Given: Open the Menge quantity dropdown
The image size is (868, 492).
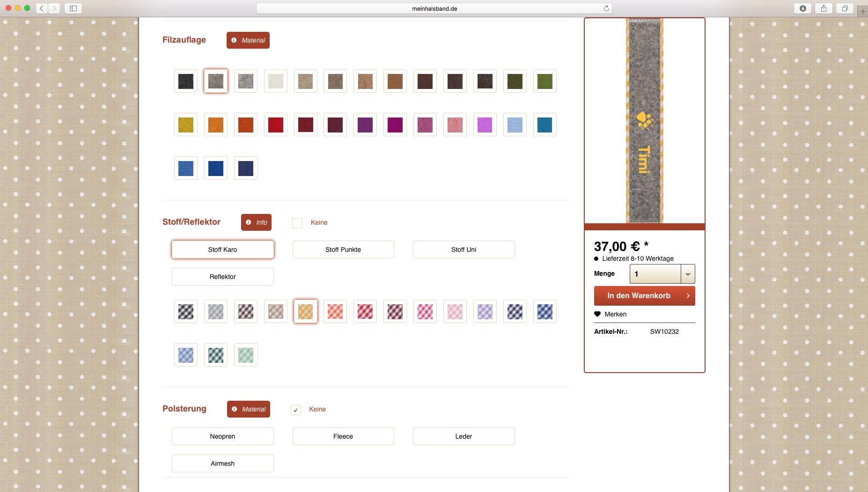Looking at the screenshot, I should [x=662, y=274].
